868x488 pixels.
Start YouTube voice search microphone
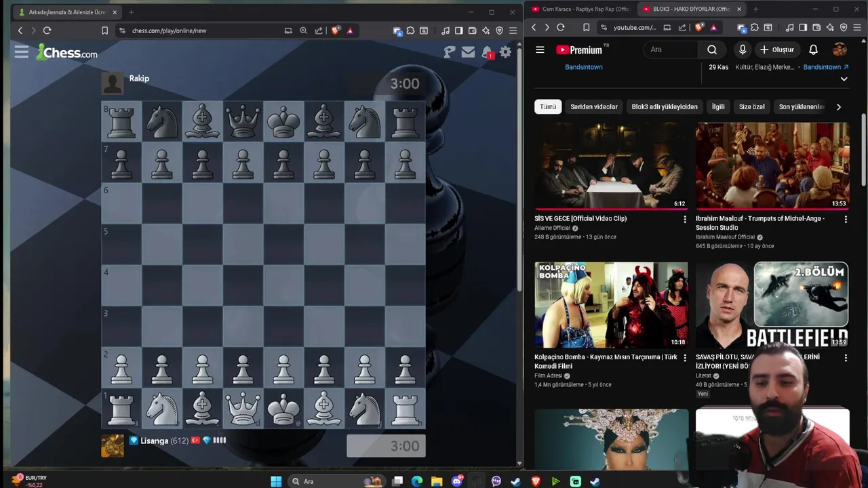tap(743, 49)
